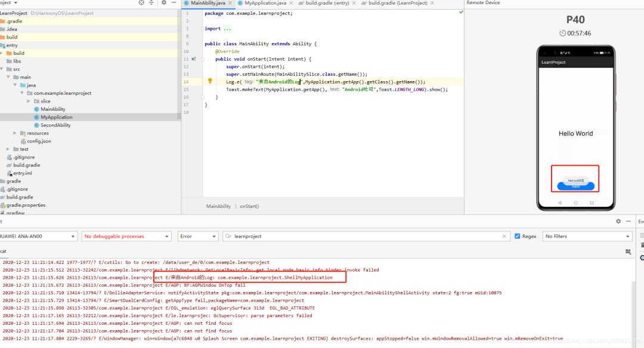Screen dimensions: 644x348
Task: Click the scroll-from-source locate icon
Action: (142, 2)
